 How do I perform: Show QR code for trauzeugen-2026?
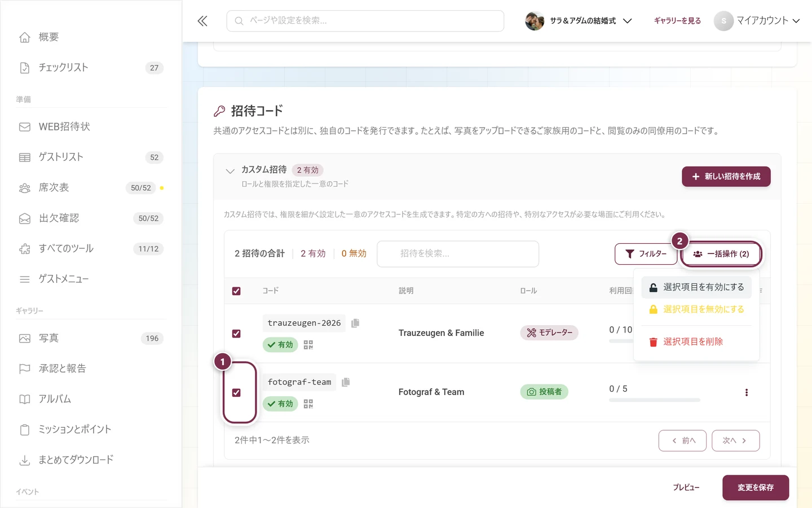(308, 345)
